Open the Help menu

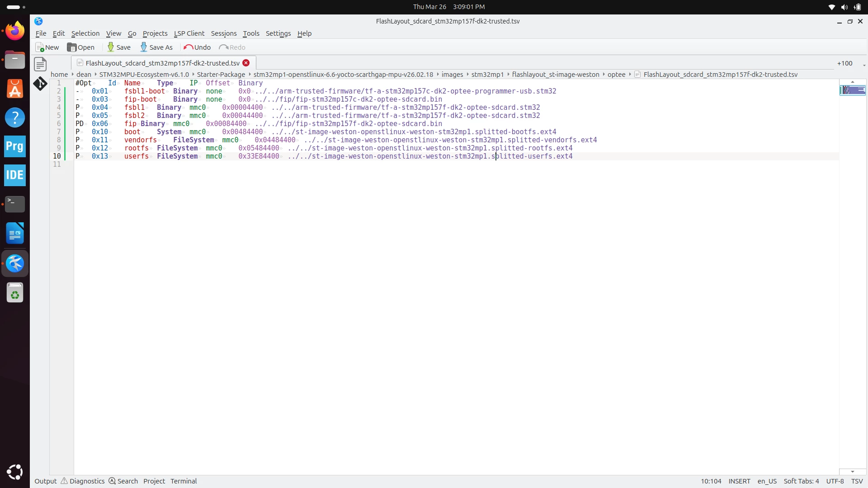pos(304,33)
